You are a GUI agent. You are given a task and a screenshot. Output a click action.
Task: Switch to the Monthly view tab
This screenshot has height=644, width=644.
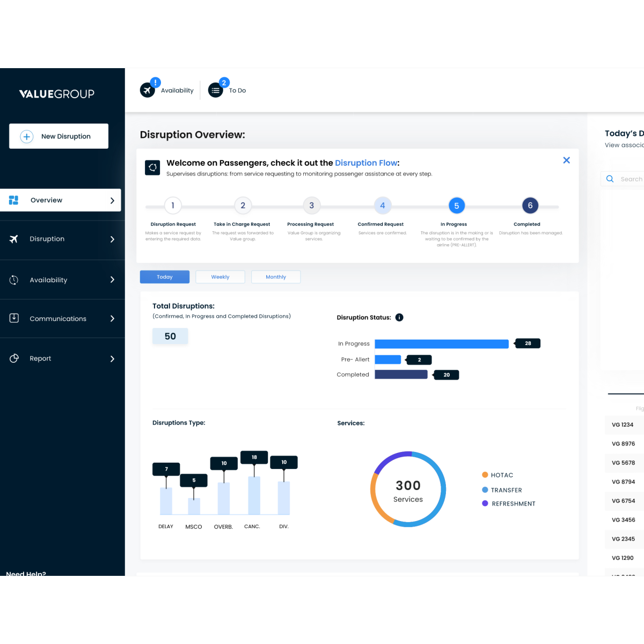pyautogui.click(x=276, y=276)
